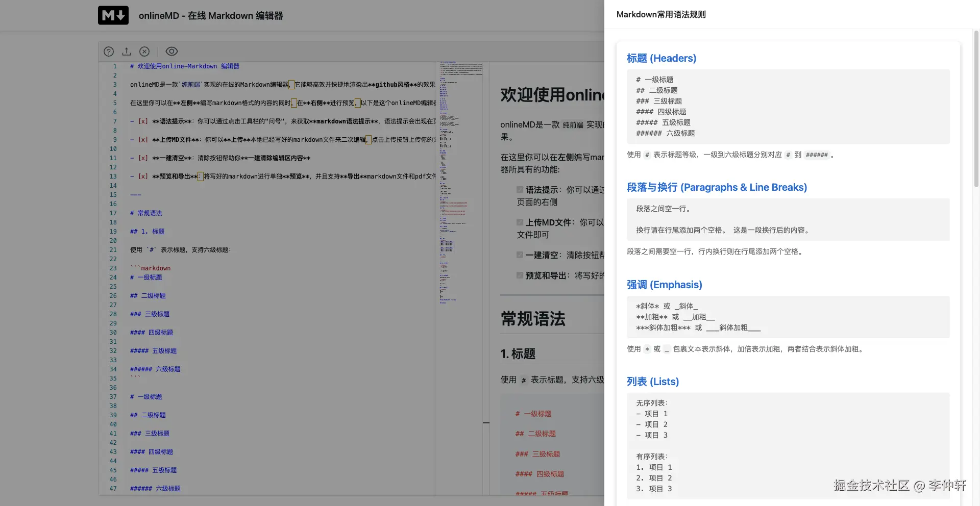
Task: Click the upload file icon in the editor toolbar
Action: tap(127, 52)
